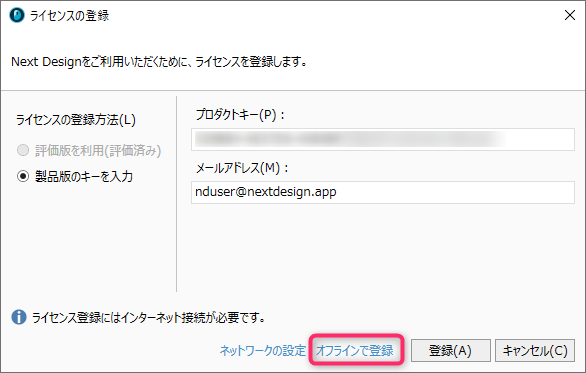Click the 登録(A) button

(451, 351)
